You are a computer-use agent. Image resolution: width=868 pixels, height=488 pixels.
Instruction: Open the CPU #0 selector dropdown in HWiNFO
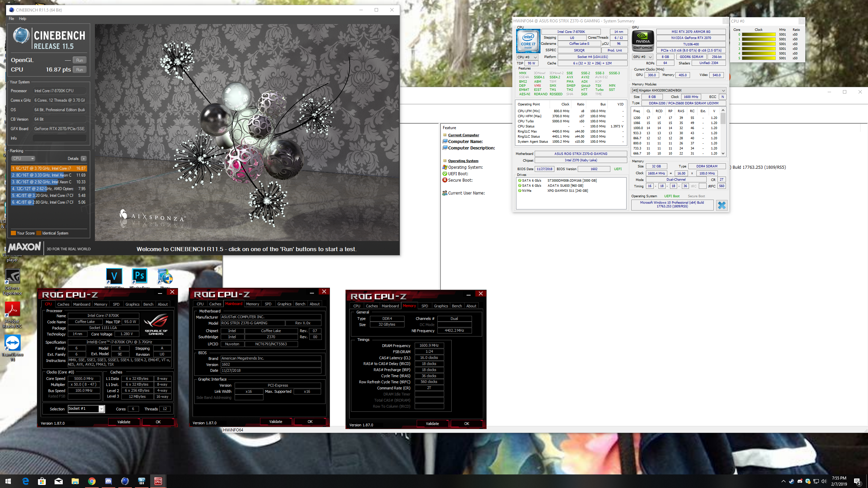527,57
